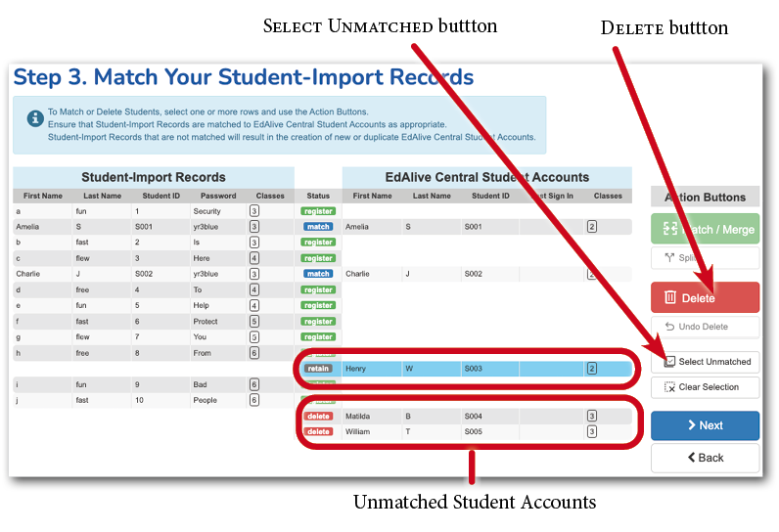This screenshot has width=779, height=532.
Task: Click the Student ID cell S003
Action: [x=473, y=369]
